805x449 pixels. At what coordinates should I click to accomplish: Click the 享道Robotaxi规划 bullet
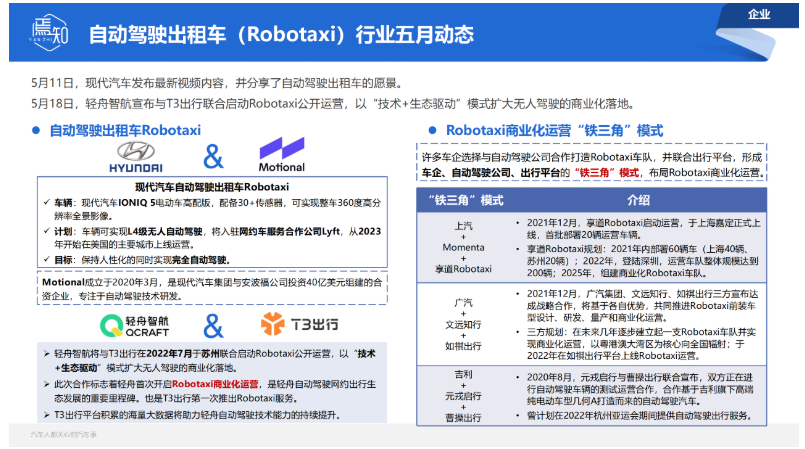click(638, 261)
